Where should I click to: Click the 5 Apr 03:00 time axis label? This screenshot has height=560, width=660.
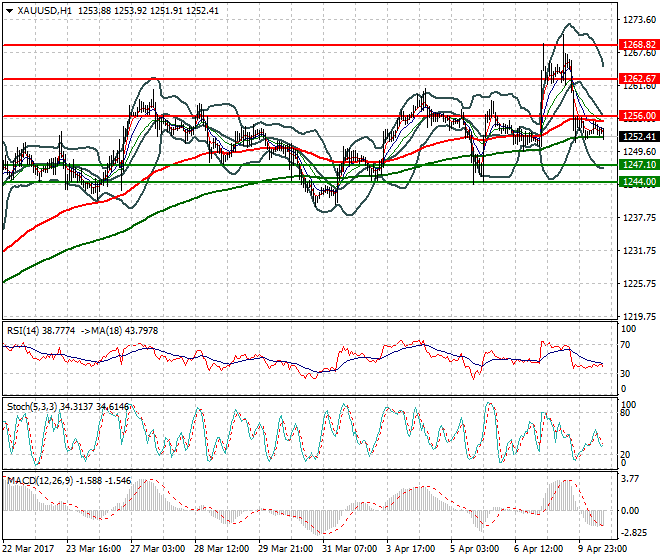point(475,549)
